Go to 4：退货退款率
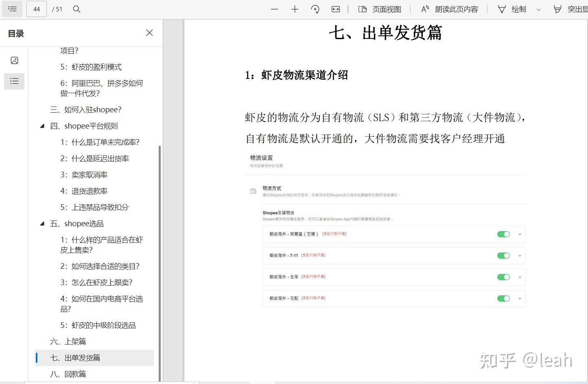 point(84,191)
